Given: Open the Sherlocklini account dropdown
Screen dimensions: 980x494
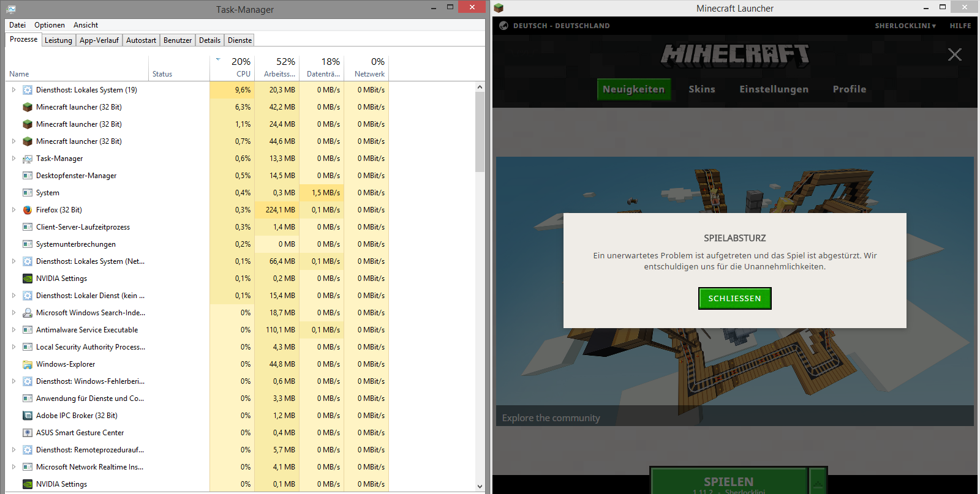Looking at the screenshot, I should pyautogui.click(x=905, y=26).
